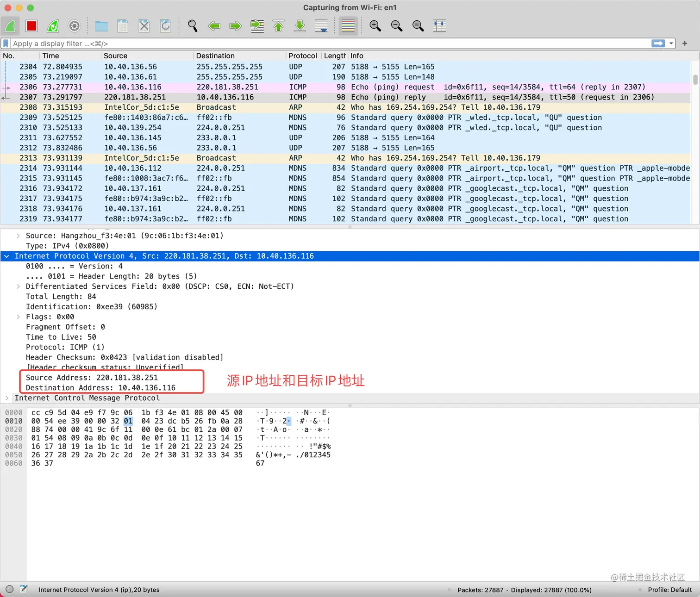700x597 pixels.
Task: Click the expert information status circle
Action: point(9,589)
